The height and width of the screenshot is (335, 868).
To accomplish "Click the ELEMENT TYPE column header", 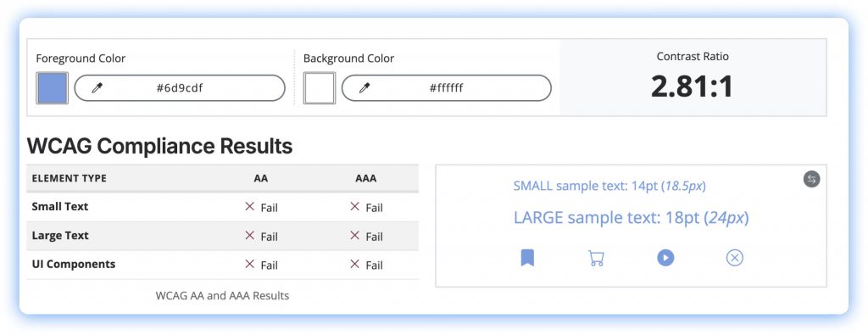I will pos(70,178).
